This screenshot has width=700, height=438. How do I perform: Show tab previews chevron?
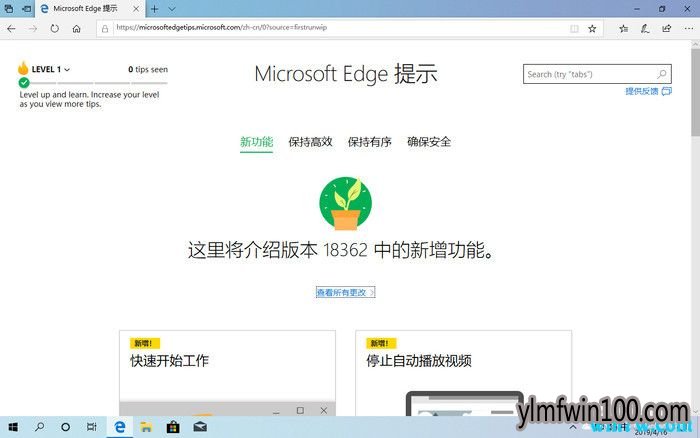point(172,9)
